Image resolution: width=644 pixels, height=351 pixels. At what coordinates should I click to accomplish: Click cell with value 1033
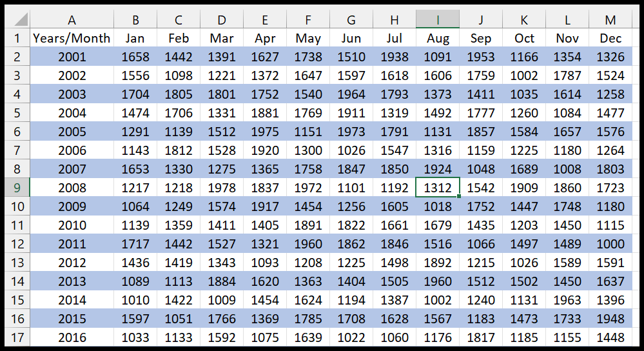click(135, 337)
